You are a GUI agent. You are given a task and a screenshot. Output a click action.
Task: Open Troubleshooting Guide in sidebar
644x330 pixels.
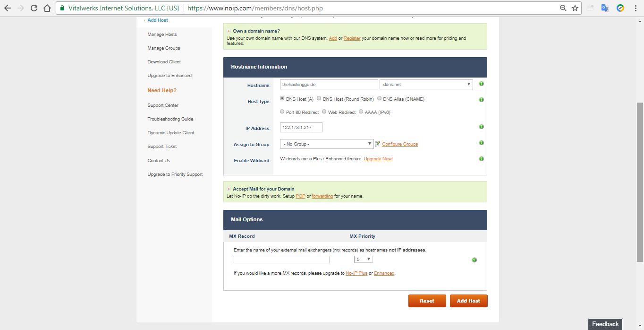click(x=170, y=119)
